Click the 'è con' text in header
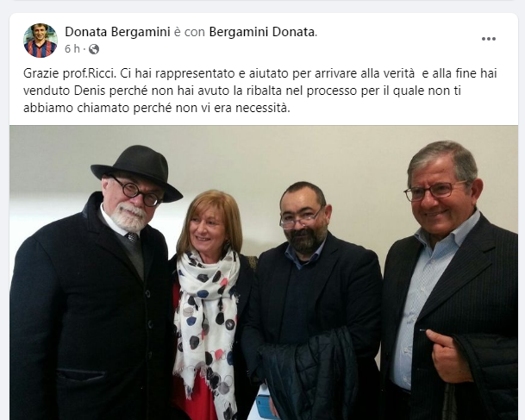 click(190, 32)
